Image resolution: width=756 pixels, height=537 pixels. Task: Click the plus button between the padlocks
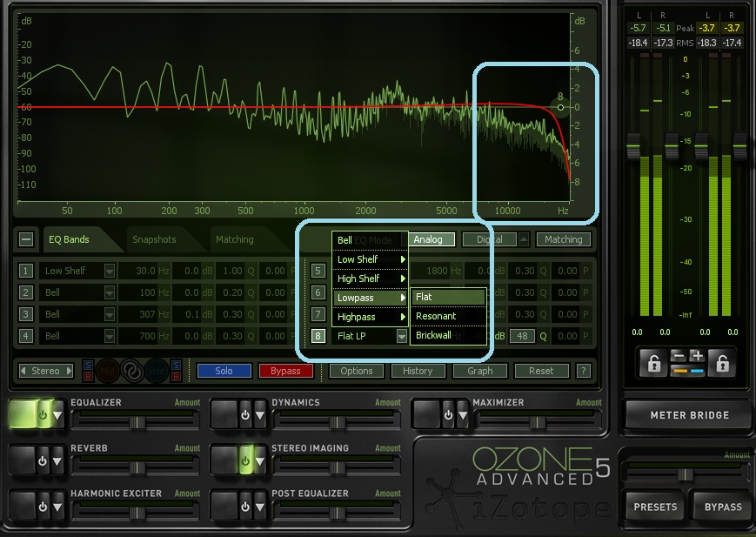tap(697, 357)
